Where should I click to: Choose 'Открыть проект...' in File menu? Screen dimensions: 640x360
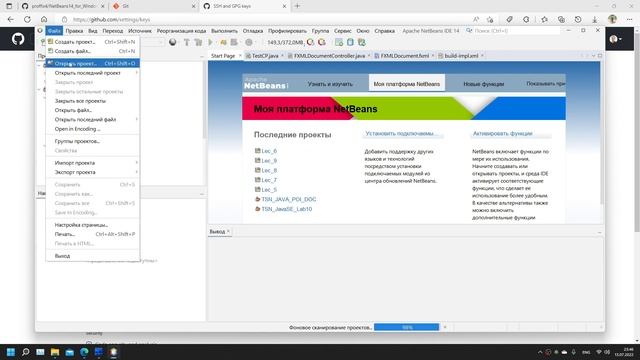click(x=93, y=63)
